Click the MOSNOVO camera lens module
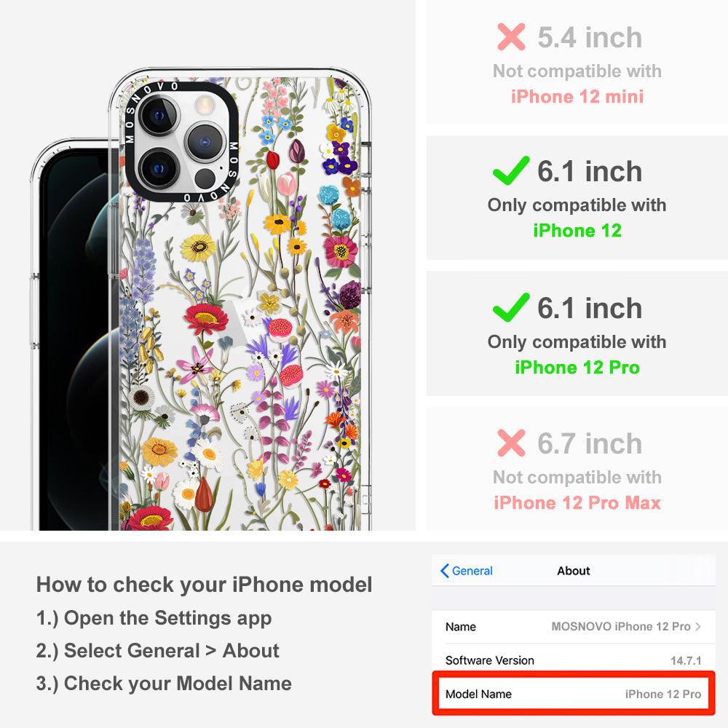The image size is (728, 728). (181, 143)
